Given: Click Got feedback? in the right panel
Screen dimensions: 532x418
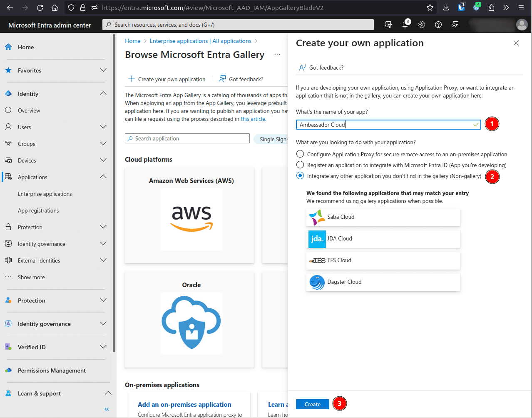Looking at the screenshot, I should [321, 68].
